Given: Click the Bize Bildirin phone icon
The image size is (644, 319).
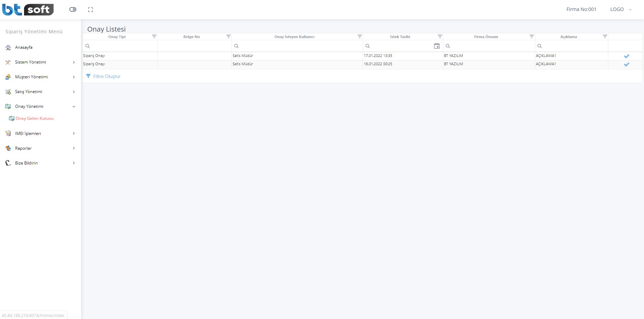Looking at the screenshot, I should click(x=8, y=163).
